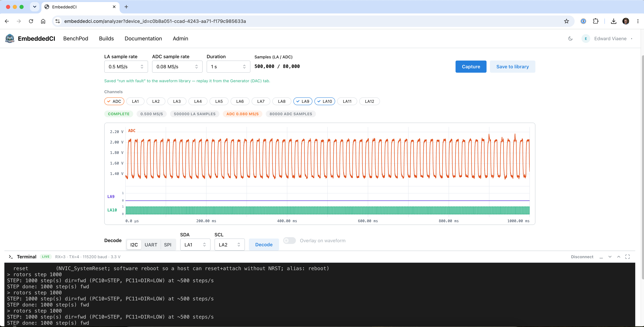
Task: Open the Builds nav item
Action: pos(106,39)
